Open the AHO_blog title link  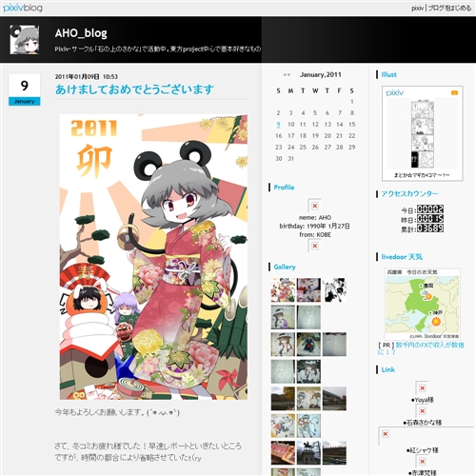click(x=81, y=33)
